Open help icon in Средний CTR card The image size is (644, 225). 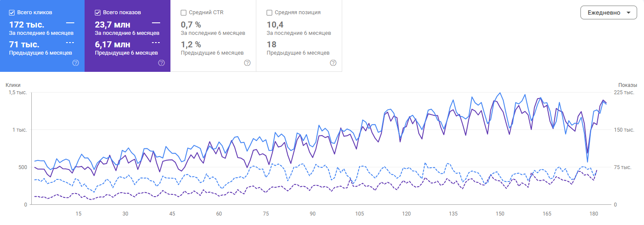pos(247,63)
